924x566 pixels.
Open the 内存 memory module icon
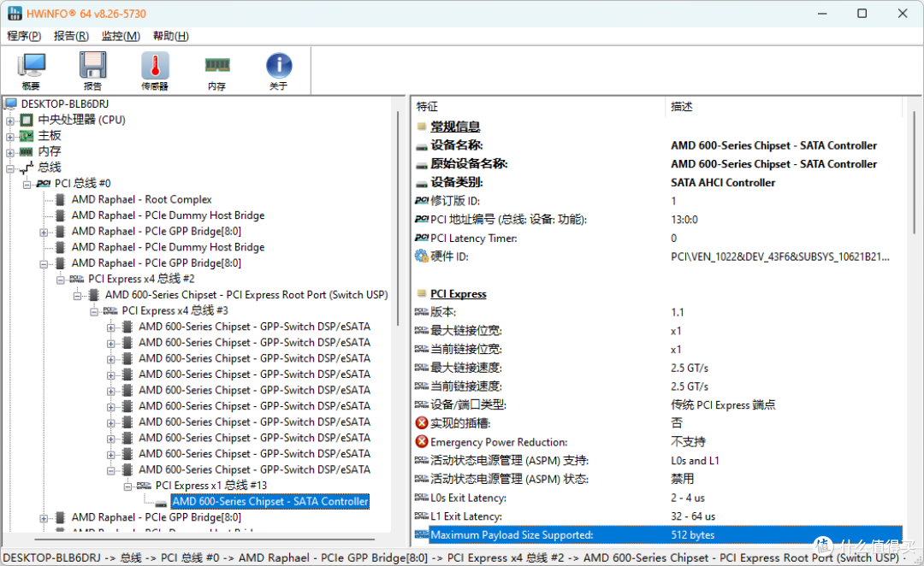pyautogui.click(x=216, y=65)
